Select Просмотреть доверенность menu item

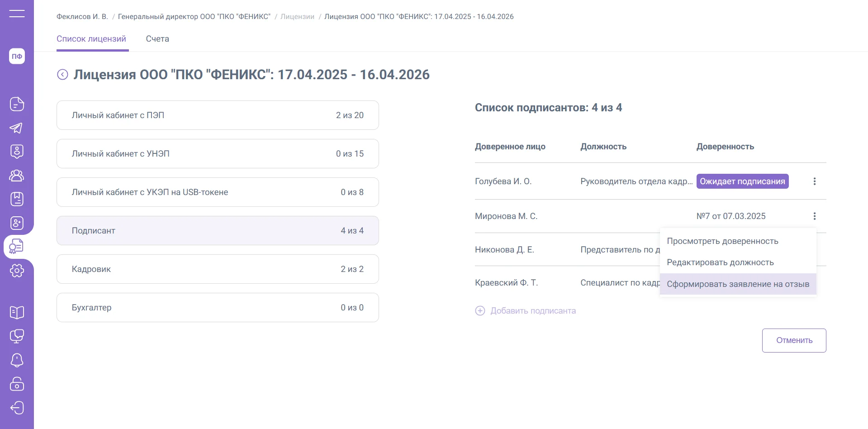click(x=722, y=241)
